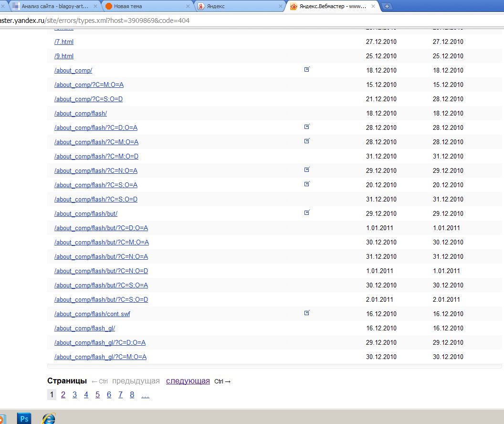The width and height of the screenshot is (504, 424).
Task: Click the icon next to /about_comp/flash/cont.swf
Action: (307, 313)
